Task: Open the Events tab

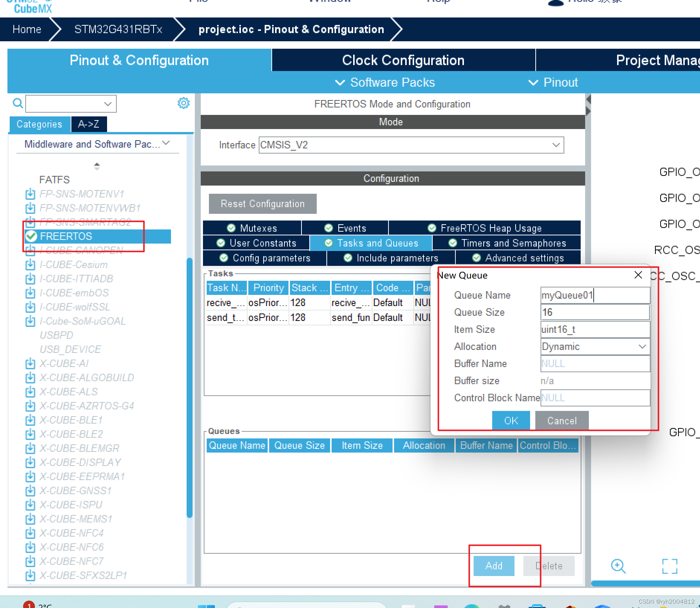Action: (345, 228)
